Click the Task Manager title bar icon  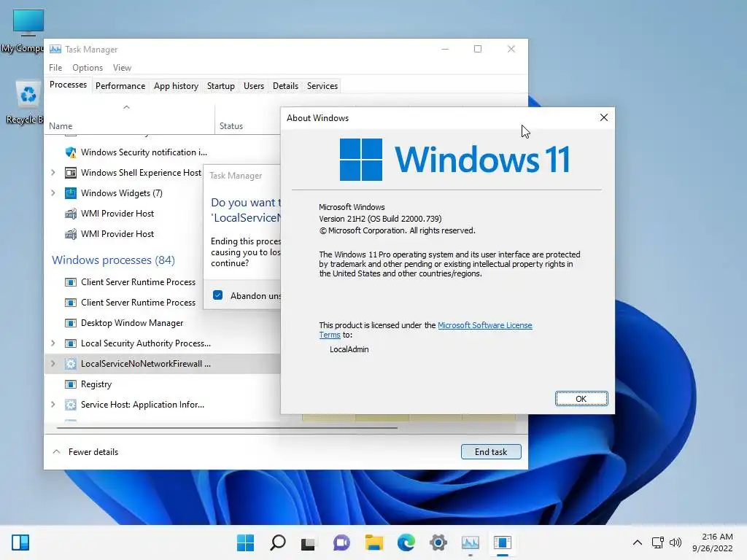pyautogui.click(x=55, y=49)
